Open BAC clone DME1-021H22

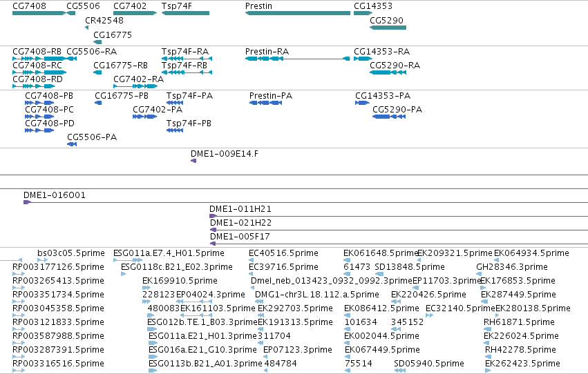point(240,223)
